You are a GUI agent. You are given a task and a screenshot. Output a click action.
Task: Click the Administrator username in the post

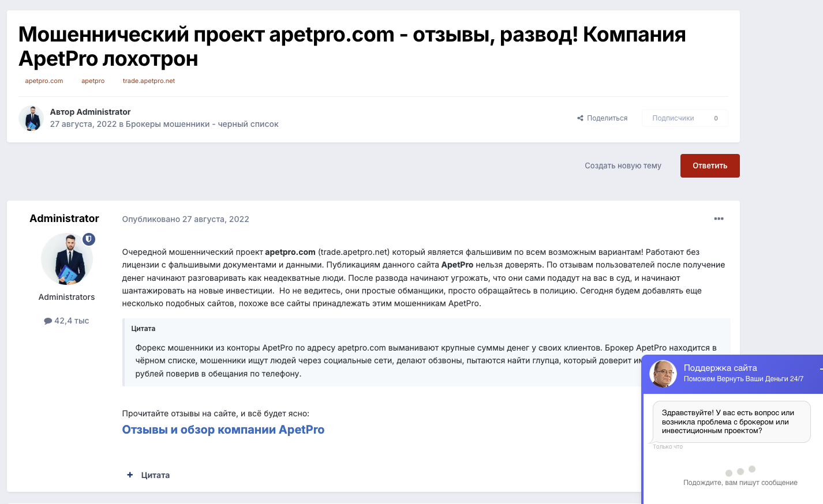(64, 219)
